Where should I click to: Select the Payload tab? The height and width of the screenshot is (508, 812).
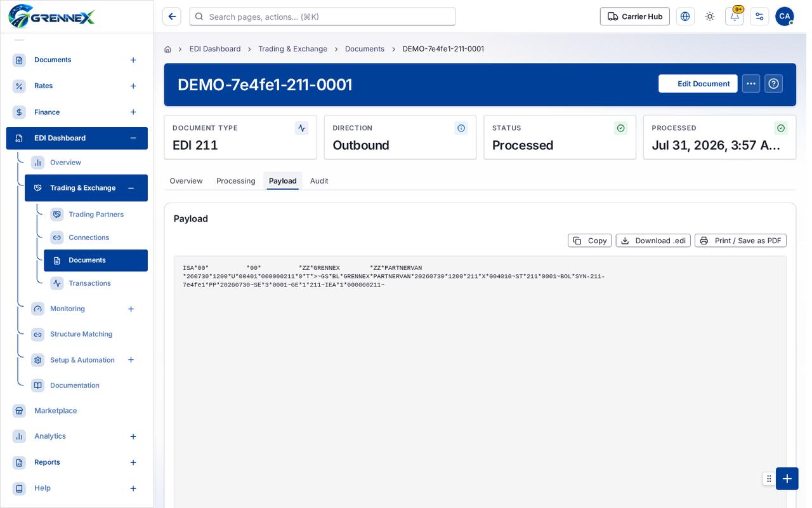click(283, 181)
